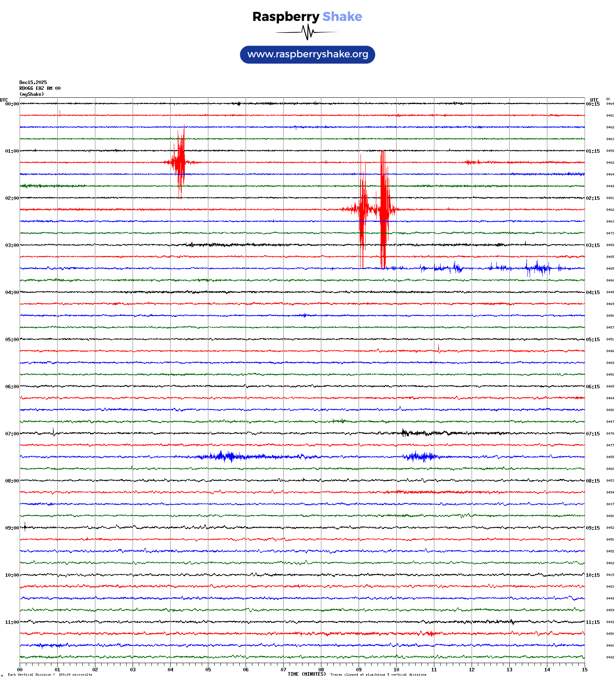The height and width of the screenshot is (680, 616).
Task: Select the blue burst near minute 5.5 at 07:30
Action: point(222,456)
